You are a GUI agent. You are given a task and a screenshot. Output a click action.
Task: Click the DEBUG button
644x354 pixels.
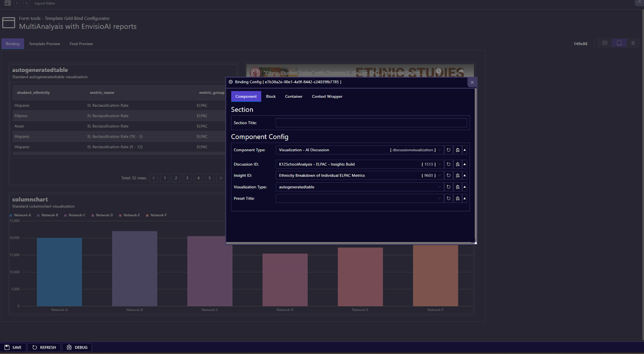pos(77,347)
